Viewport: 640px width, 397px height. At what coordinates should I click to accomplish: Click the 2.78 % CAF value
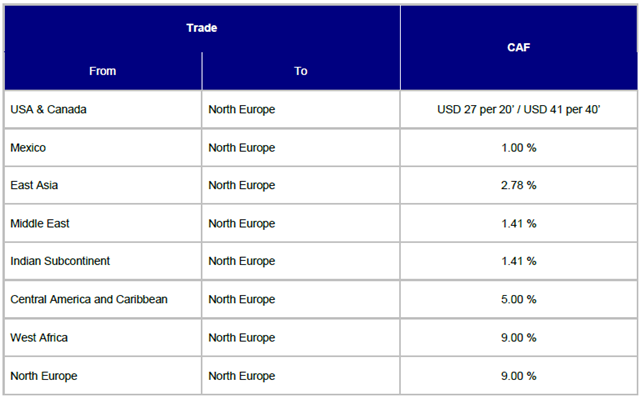[x=518, y=185]
